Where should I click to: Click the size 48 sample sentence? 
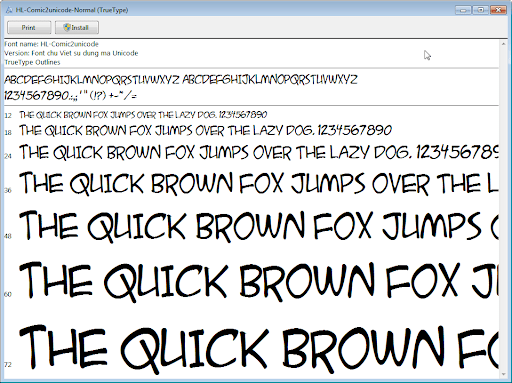pyautogui.click(x=259, y=226)
